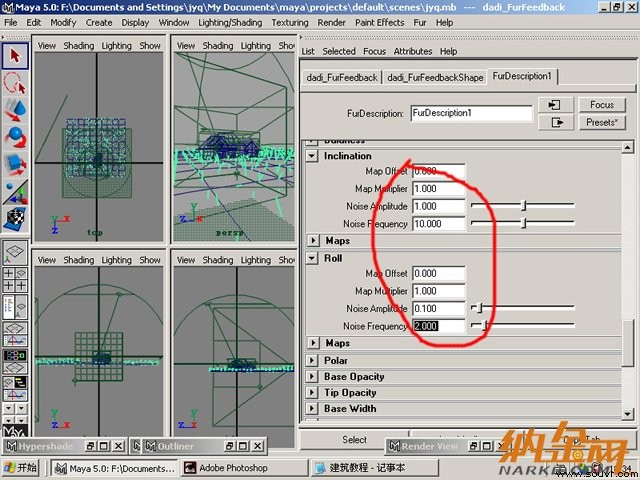Switch to the four-view layout

pos(15,280)
